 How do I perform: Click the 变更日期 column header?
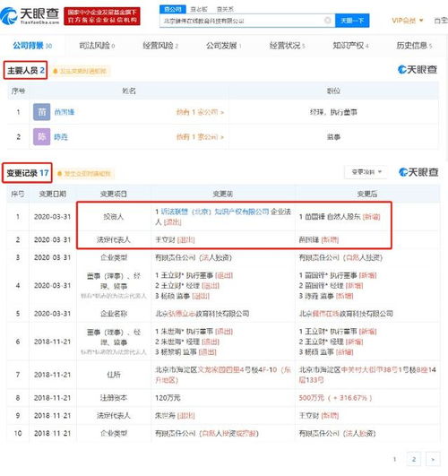pyautogui.click(x=53, y=194)
